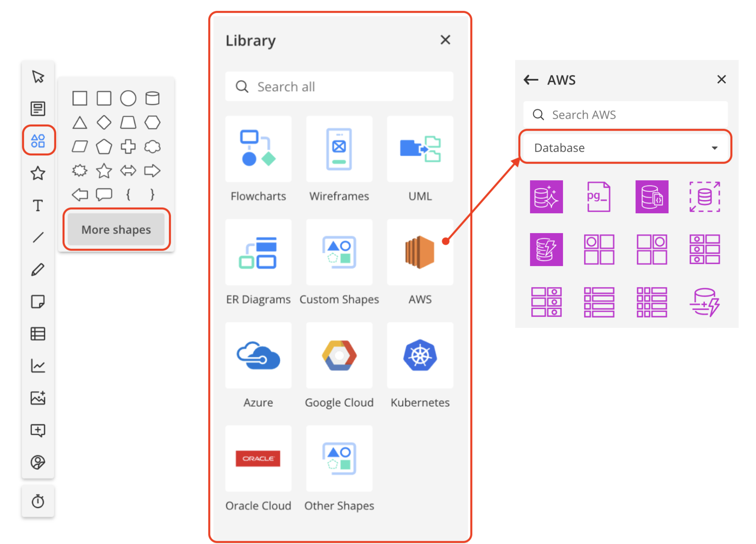Add a sticky note
The height and width of the screenshot is (544, 756).
38,302
